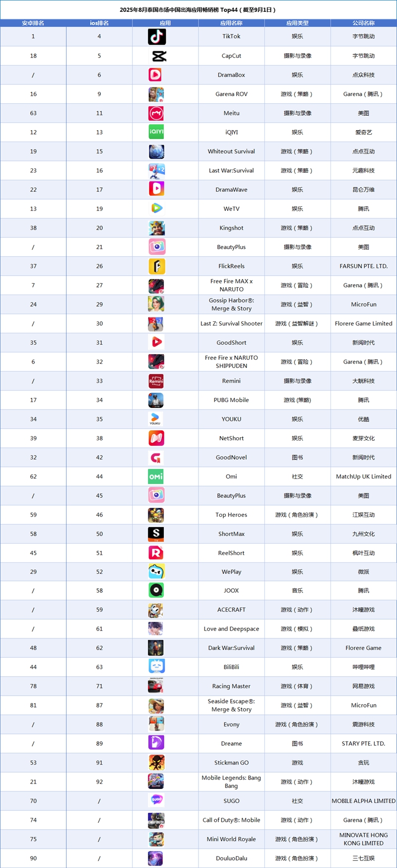Screen dimensions: 397x868
Task: Click the red Remini icon
Action: coord(156,381)
